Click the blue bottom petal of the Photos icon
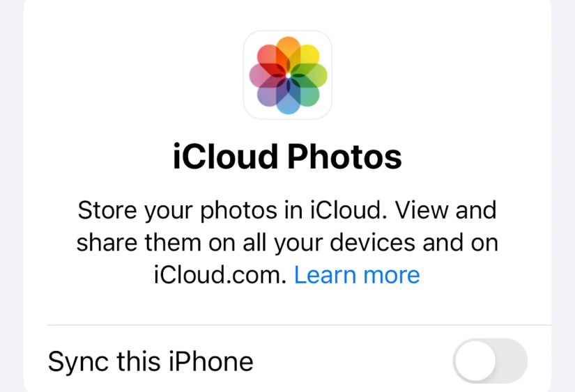Viewport: 575px width, 392px height. [x=288, y=101]
